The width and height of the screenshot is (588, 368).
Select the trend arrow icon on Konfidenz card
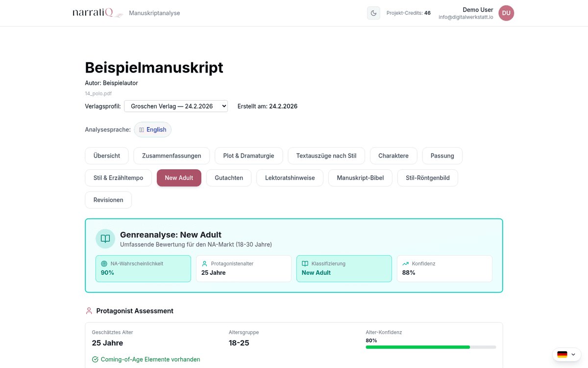(405, 263)
